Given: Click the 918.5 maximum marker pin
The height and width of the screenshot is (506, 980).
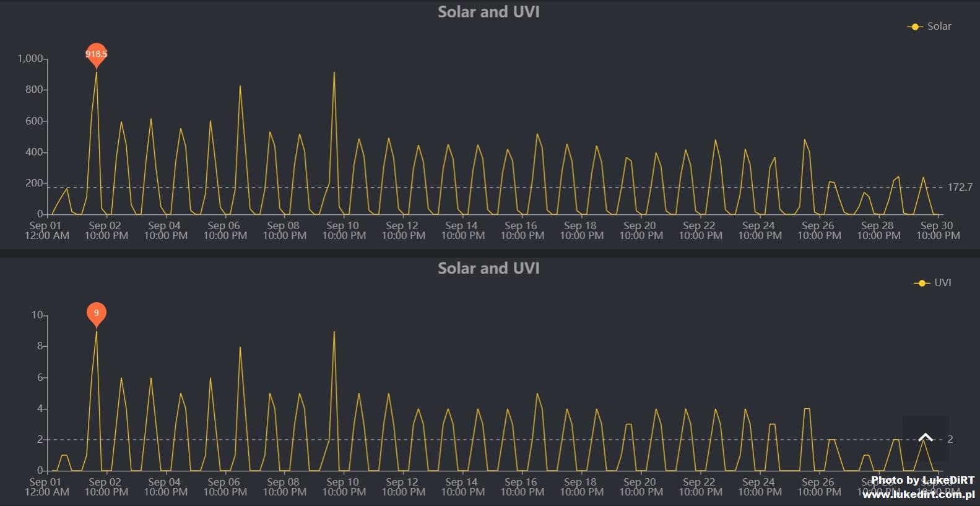Looking at the screenshot, I should pyautogui.click(x=96, y=55).
